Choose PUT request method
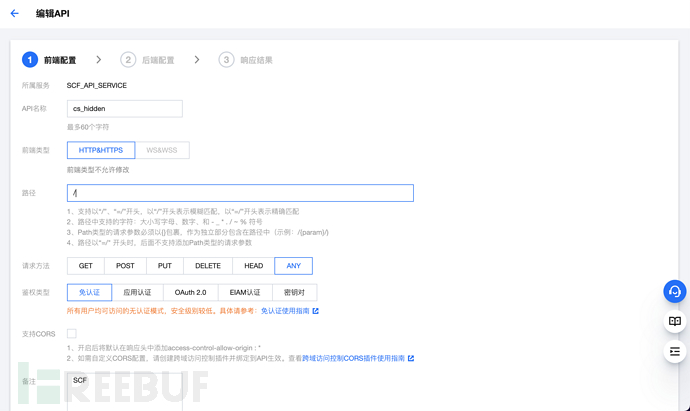The image size is (690, 411). 165,266
